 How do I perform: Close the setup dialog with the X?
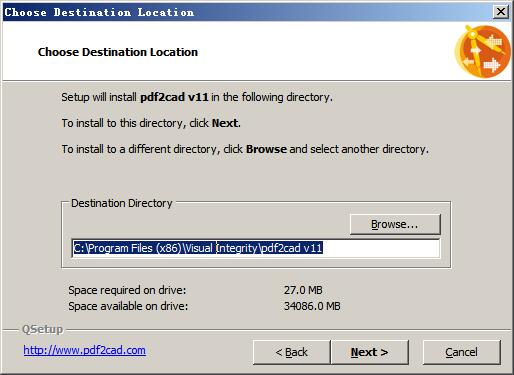pyautogui.click(x=501, y=12)
